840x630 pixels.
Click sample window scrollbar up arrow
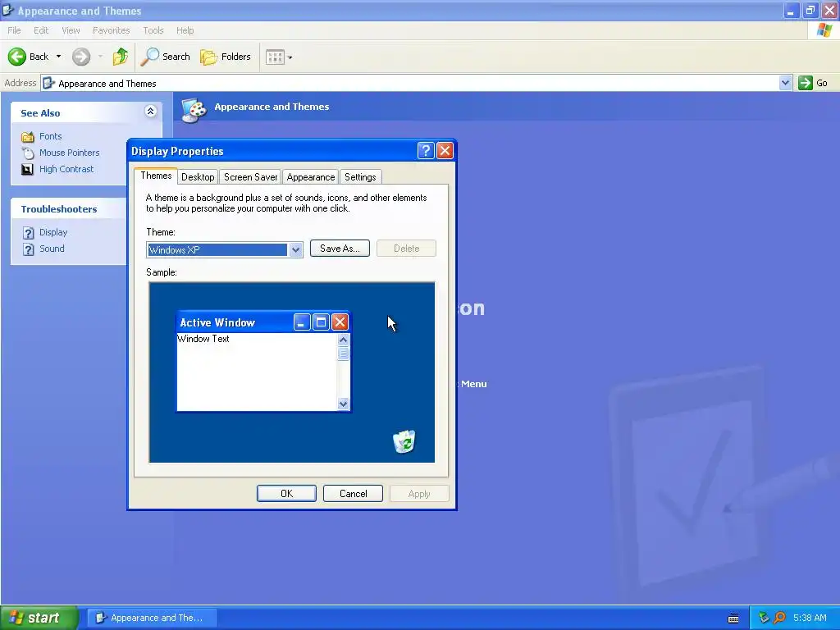point(344,340)
